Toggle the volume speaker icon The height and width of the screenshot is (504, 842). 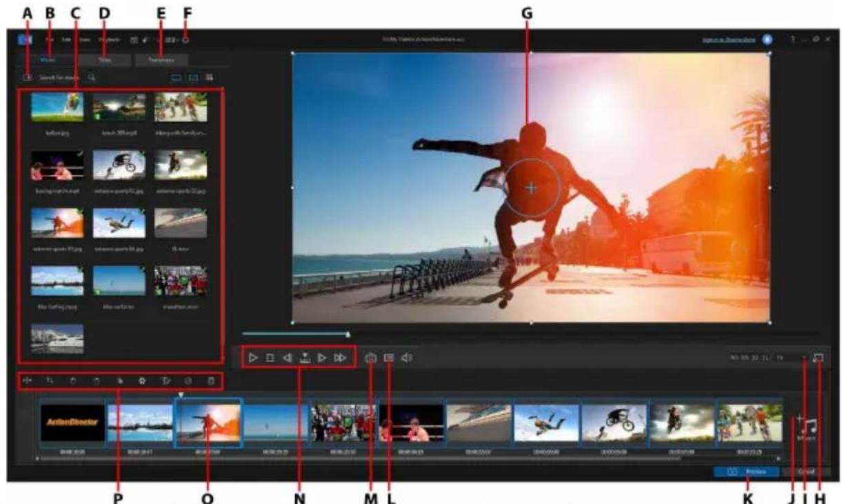407,358
